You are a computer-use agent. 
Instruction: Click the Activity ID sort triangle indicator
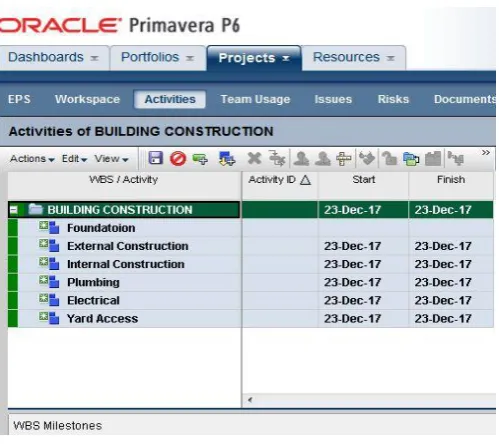[305, 180]
